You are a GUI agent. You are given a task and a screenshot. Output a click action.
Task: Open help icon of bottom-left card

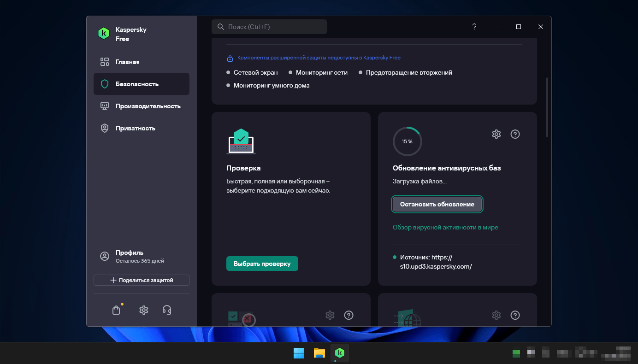349,315
